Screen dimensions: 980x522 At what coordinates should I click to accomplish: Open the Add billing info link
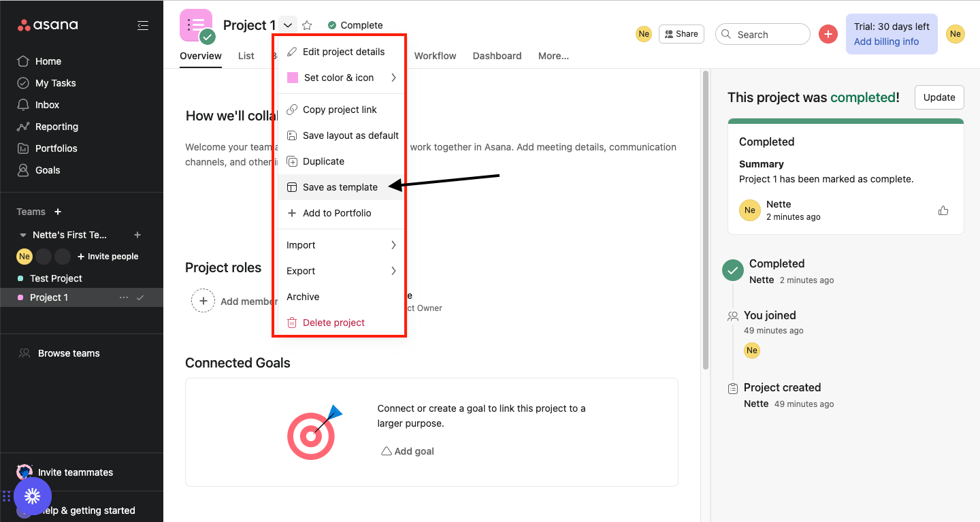tap(886, 42)
